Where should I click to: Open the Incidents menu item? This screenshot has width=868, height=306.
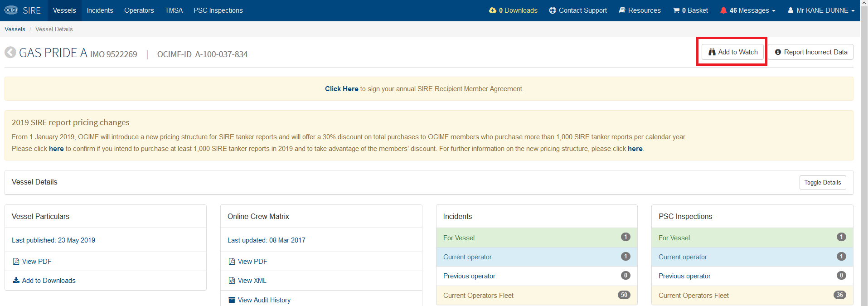pyautogui.click(x=100, y=10)
